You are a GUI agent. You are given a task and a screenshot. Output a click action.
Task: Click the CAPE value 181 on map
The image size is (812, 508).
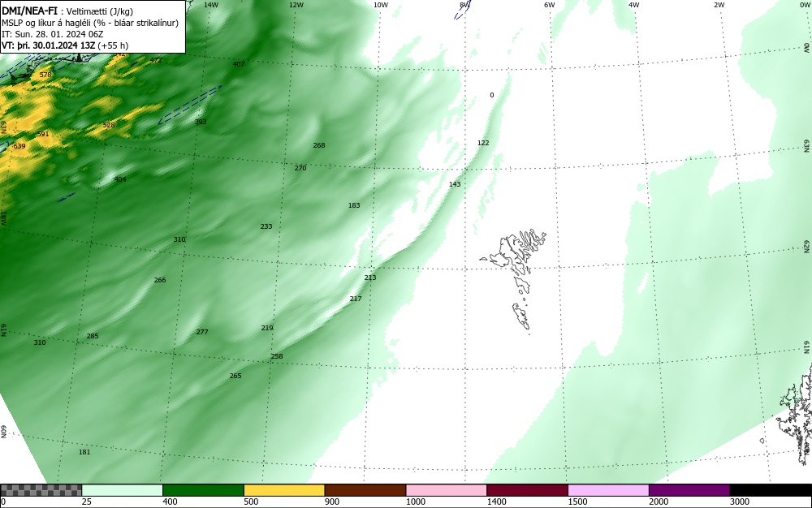tap(84, 452)
